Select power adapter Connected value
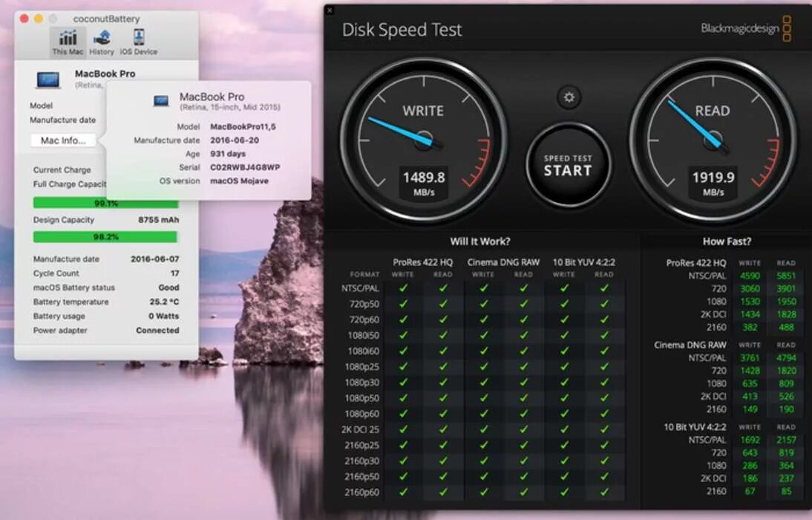 click(x=157, y=331)
